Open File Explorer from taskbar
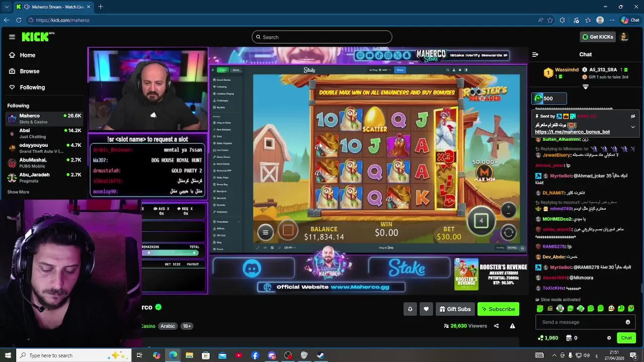 tap(189, 355)
